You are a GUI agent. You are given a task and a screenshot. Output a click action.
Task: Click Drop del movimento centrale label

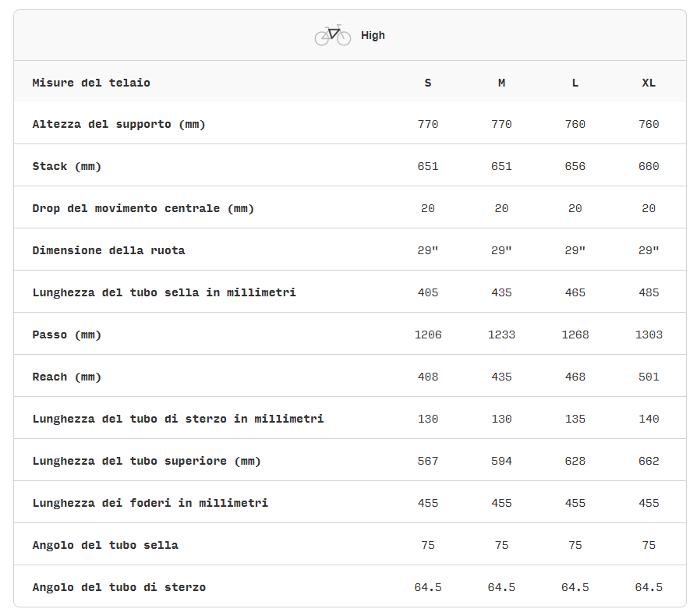point(143,208)
